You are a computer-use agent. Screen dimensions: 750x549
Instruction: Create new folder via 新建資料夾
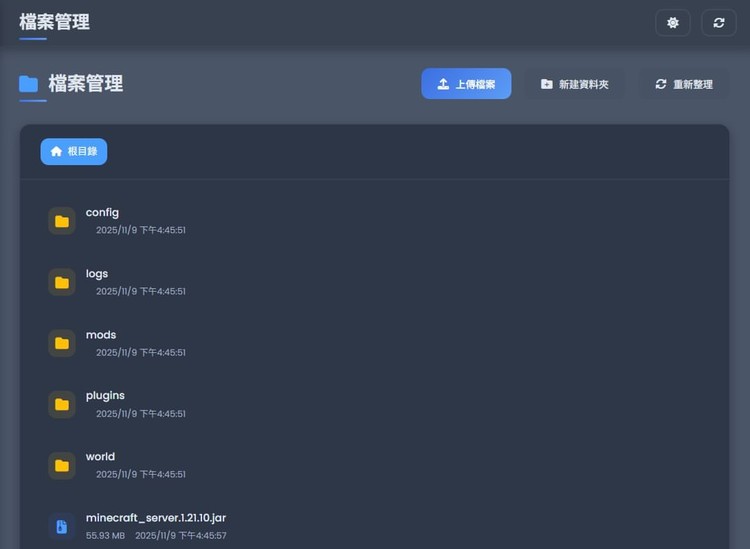tap(574, 84)
